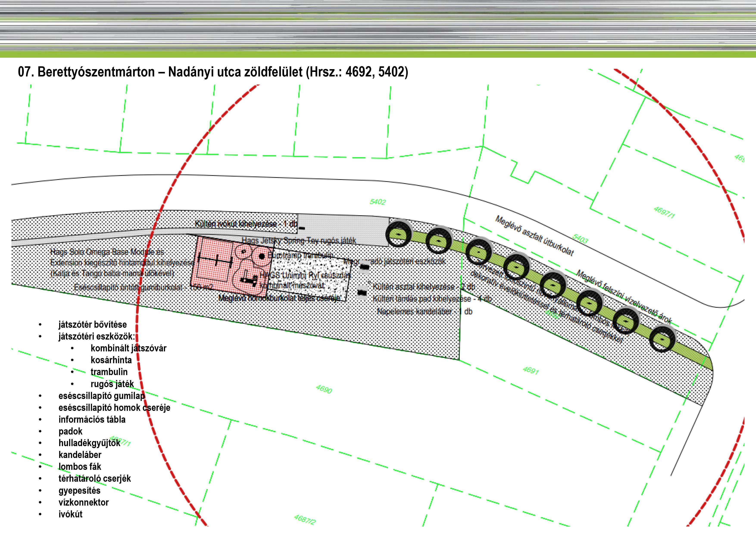Click the green header stripe bar
The height and width of the screenshot is (534, 756).
378,55
